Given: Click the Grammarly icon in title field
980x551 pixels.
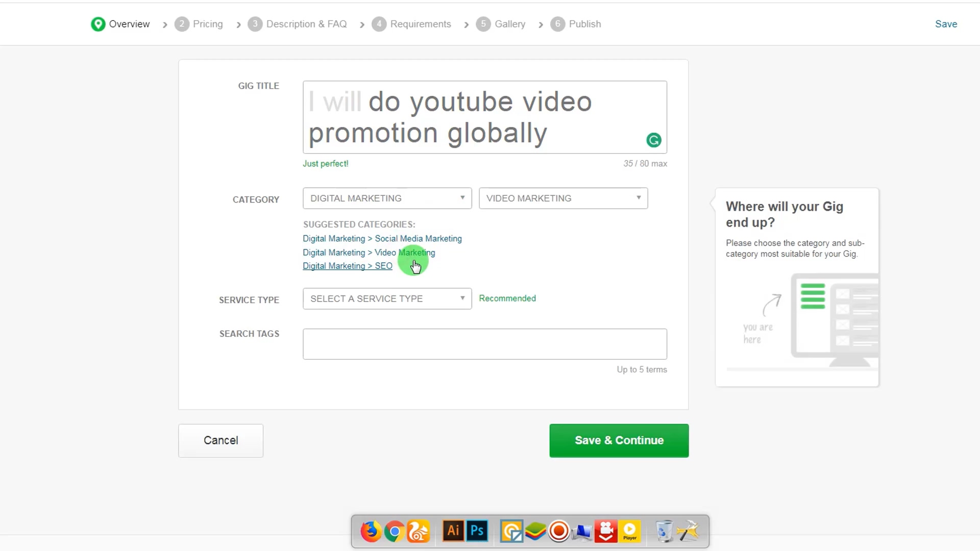Looking at the screenshot, I should click(653, 140).
